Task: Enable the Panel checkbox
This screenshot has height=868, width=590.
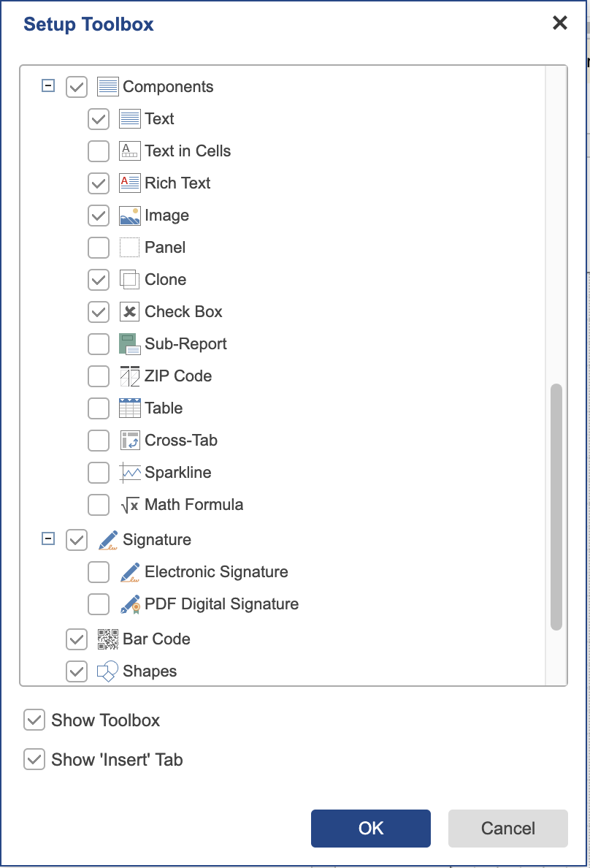Action: (x=99, y=248)
